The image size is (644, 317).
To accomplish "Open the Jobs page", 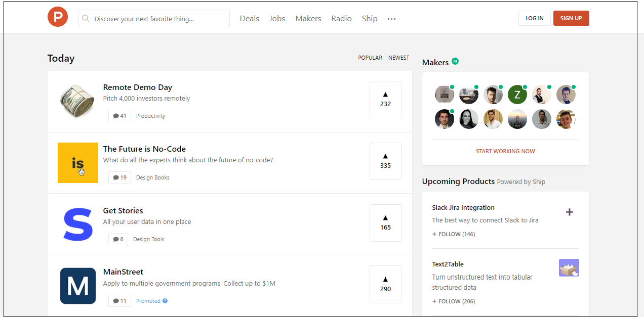I will click(277, 19).
